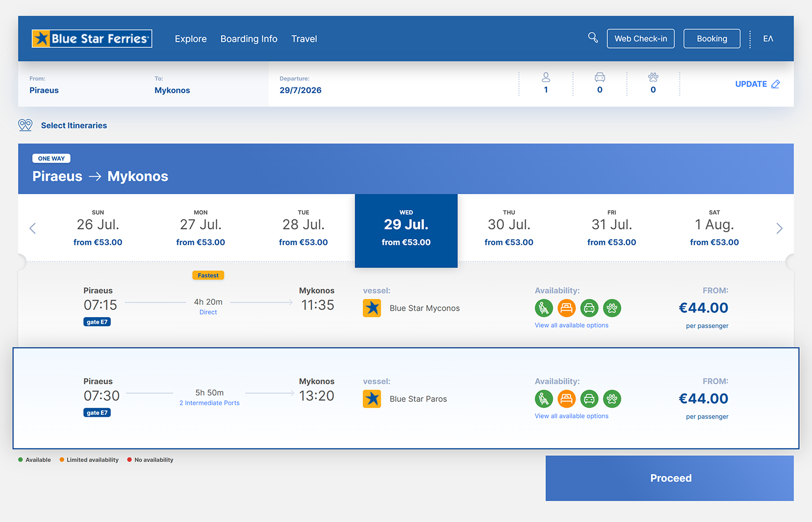The image size is (812, 522).
Task: Click the Blue Star Ferries logo
Action: pyautogui.click(x=92, y=38)
